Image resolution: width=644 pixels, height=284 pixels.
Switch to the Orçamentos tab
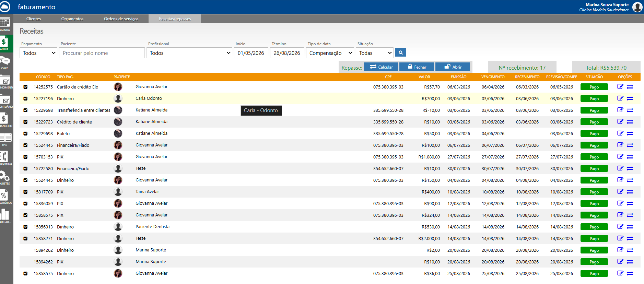(72, 19)
